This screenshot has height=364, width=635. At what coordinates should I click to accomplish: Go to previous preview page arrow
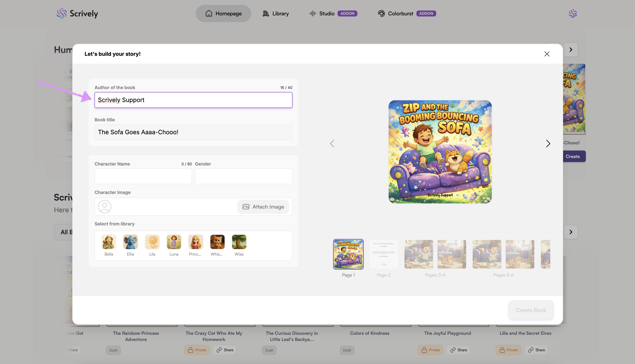pyautogui.click(x=332, y=143)
